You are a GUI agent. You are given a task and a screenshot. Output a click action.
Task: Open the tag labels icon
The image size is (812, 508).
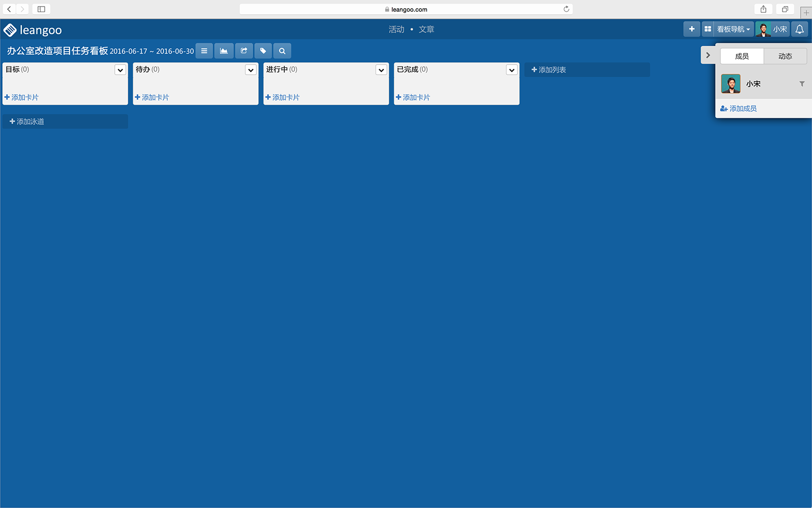click(x=263, y=51)
